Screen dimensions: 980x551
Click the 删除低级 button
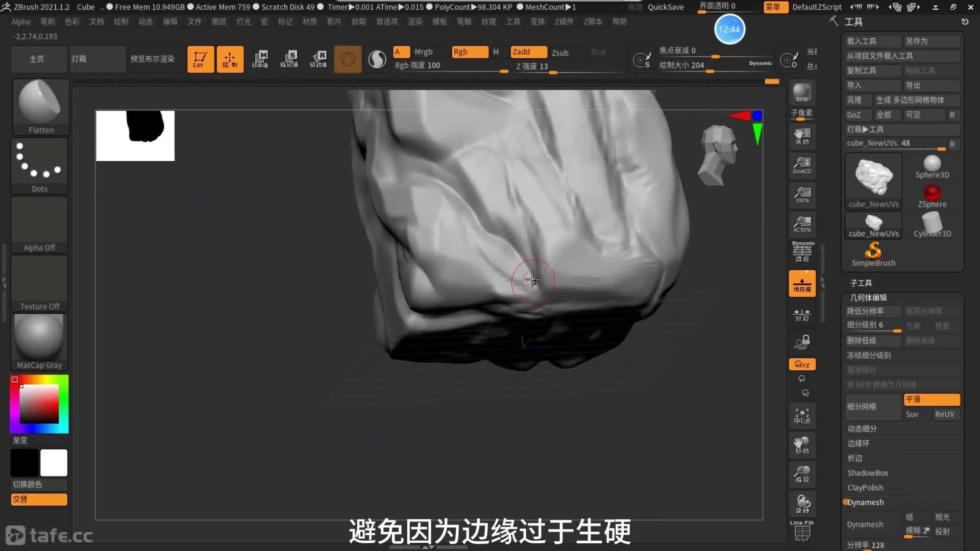pyautogui.click(x=872, y=340)
